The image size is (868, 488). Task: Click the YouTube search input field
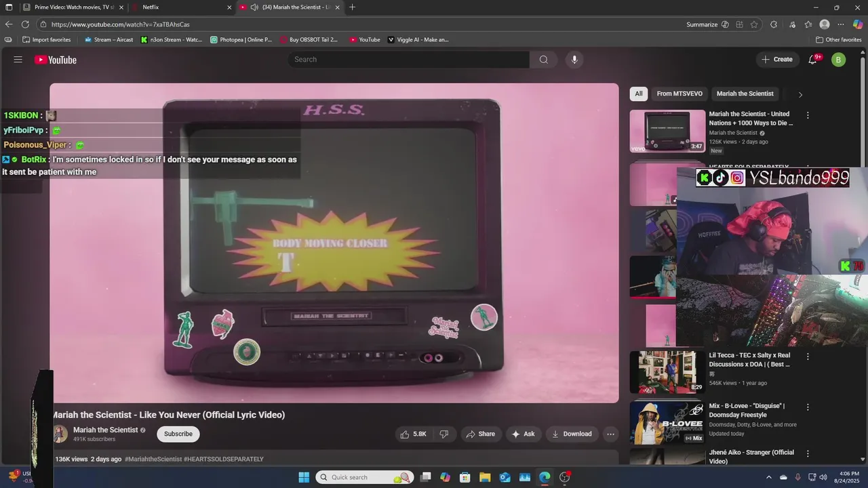click(x=409, y=60)
